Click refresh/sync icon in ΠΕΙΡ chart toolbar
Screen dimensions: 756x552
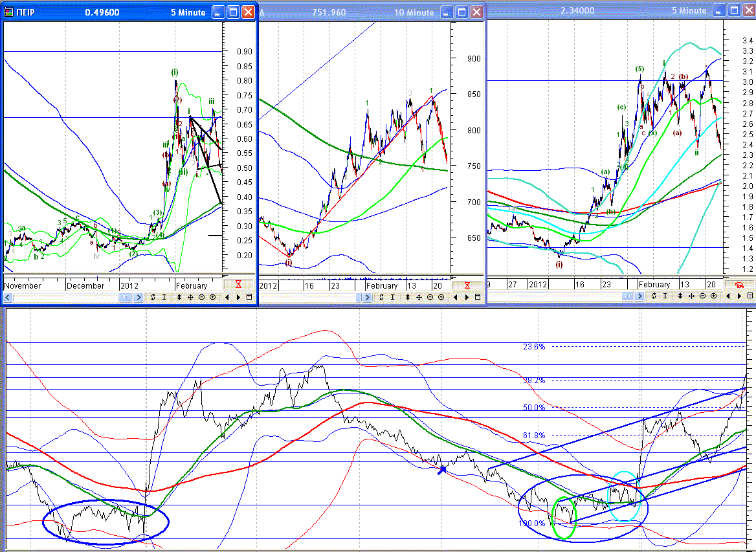(x=153, y=297)
